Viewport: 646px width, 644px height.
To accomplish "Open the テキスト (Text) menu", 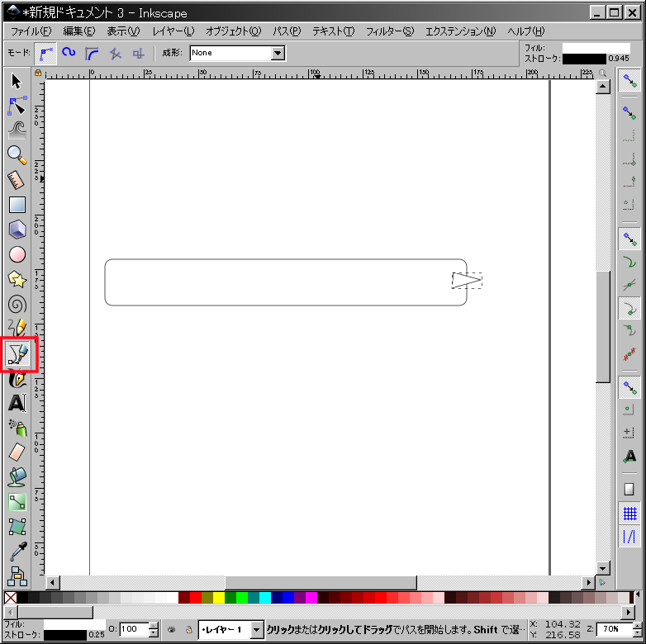I will pyautogui.click(x=333, y=31).
